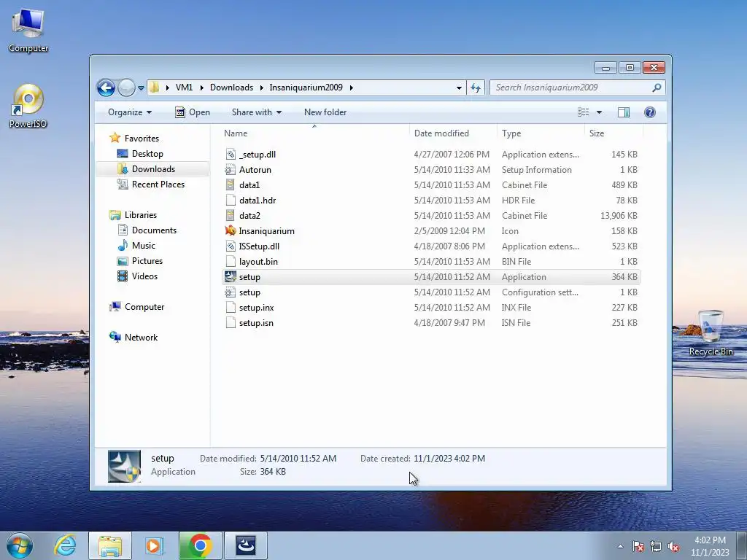The height and width of the screenshot is (560, 747).
Task: Refresh the Insaniquarium2009 folder view
Action: tap(476, 87)
